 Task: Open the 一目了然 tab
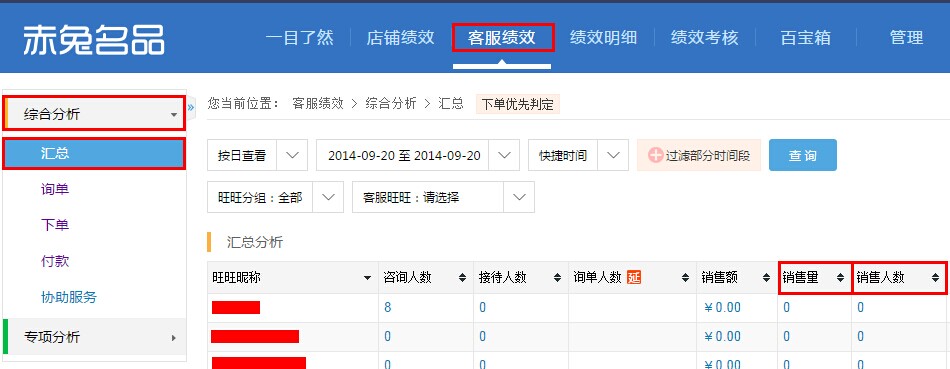(299, 38)
